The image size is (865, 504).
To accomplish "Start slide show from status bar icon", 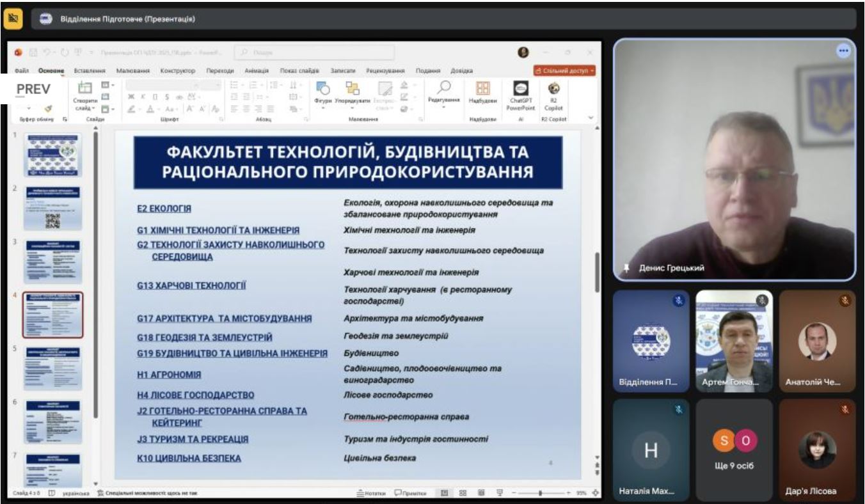I will 500,493.
